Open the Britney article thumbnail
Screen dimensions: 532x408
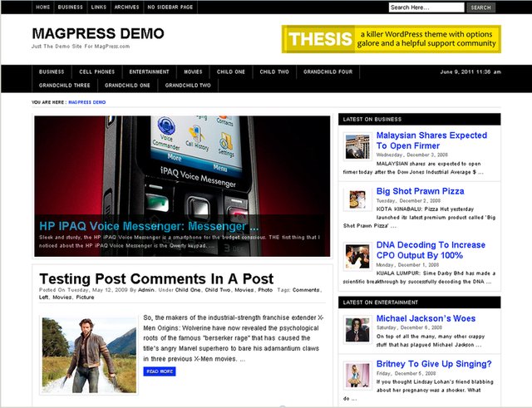[357, 375]
